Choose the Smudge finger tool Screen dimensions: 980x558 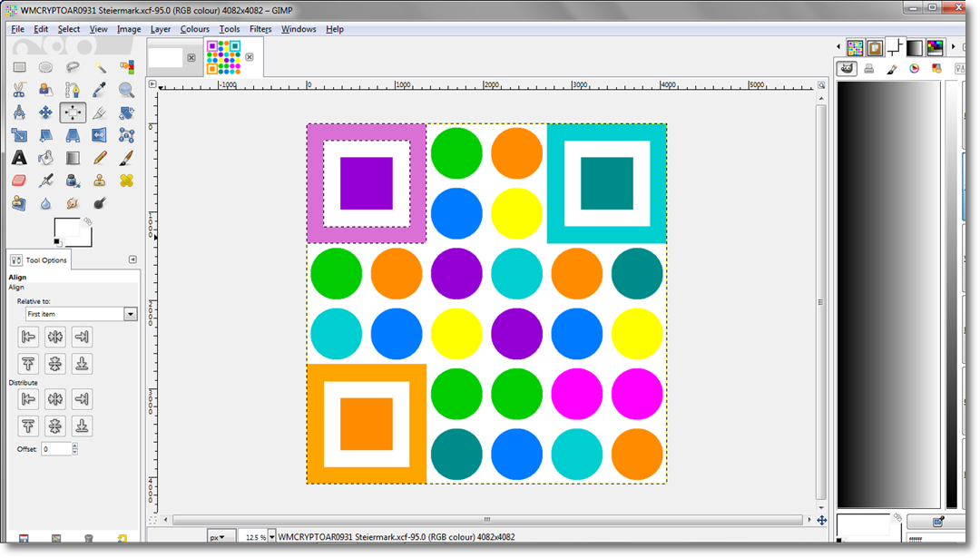click(x=73, y=203)
